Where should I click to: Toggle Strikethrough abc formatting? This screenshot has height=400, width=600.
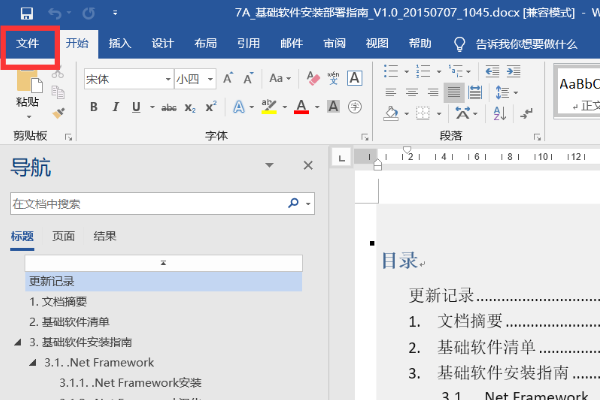click(169, 108)
